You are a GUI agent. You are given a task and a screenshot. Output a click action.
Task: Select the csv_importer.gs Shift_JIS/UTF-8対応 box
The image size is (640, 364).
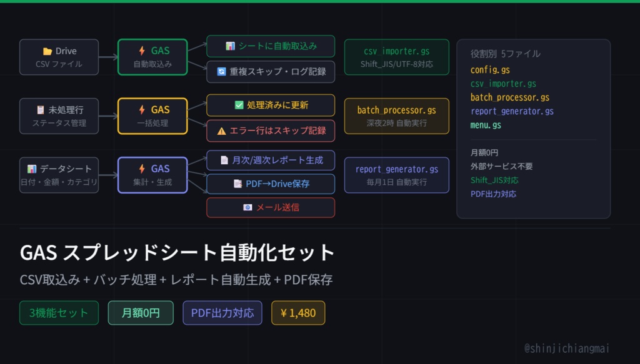point(397,57)
